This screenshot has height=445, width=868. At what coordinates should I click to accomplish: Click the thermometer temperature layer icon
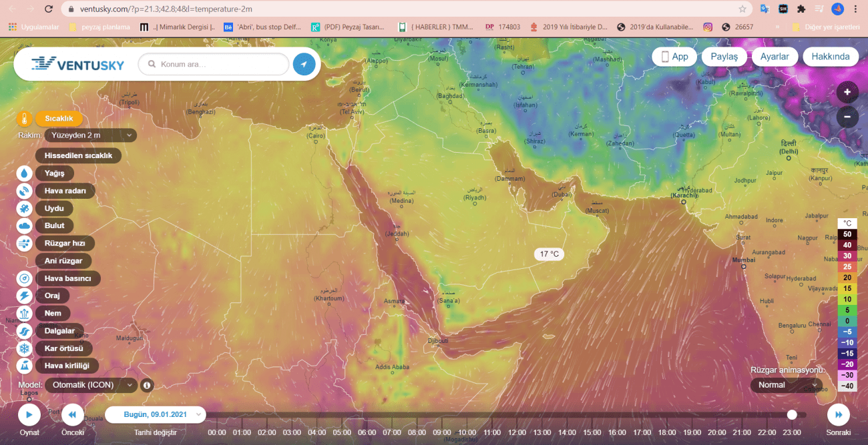(x=25, y=119)
